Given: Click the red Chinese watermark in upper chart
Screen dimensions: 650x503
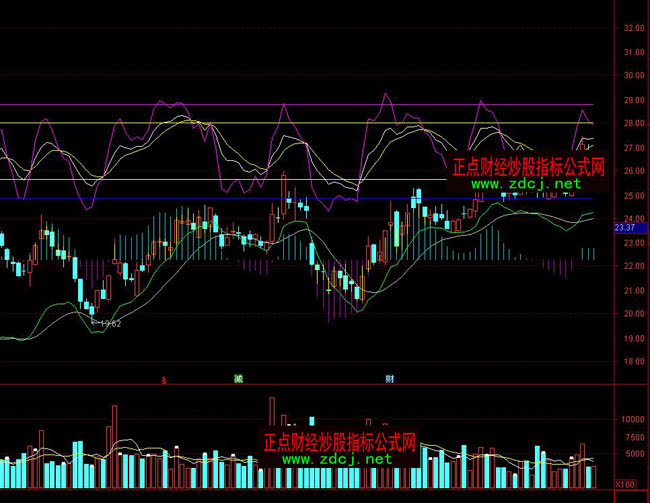Looking at the screenshot, I should [529, 167].
